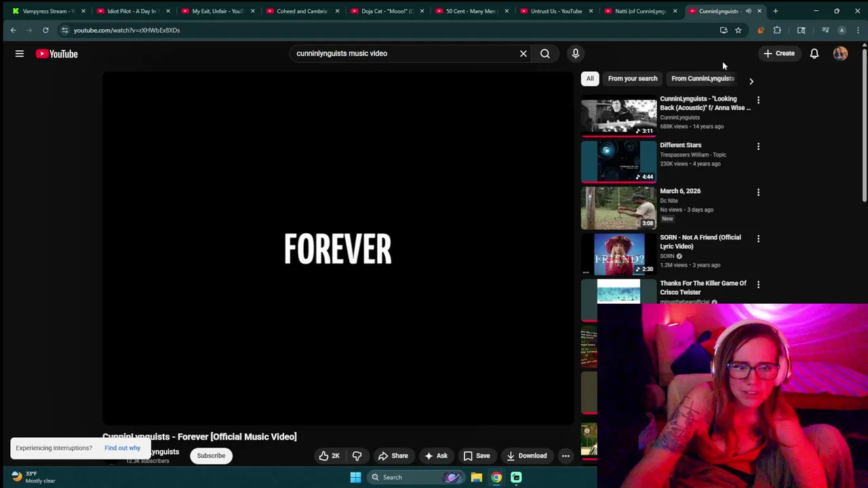The height and width of the screenshot is (488, 868).
Task: Select the From CunninLynguists chip
Action: click(x=703, y=79)
